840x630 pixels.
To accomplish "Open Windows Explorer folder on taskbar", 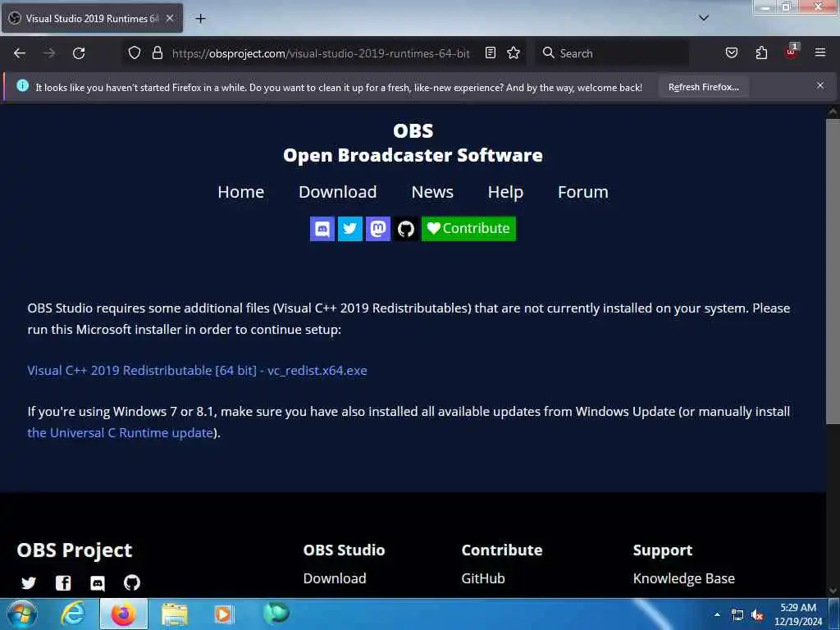I will click(x=175, y=614).
